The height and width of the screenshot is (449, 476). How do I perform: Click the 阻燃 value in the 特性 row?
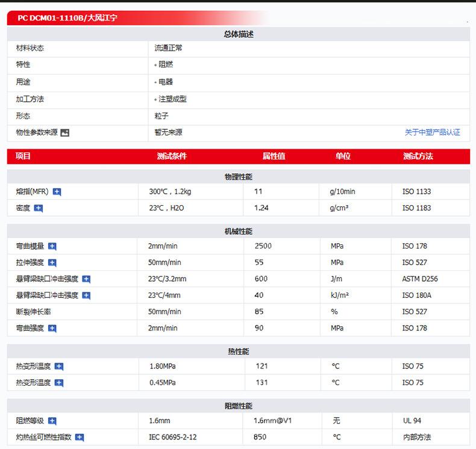(x=166, y=64)
